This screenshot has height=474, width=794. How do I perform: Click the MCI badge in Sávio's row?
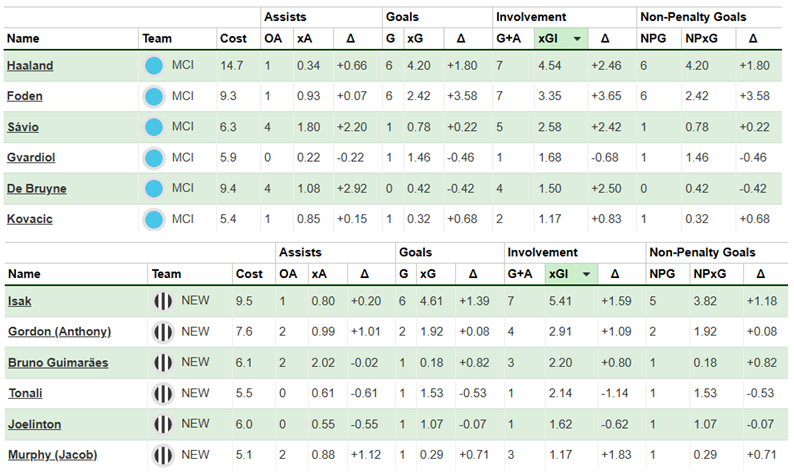pyautogui.click(x=154, y=127)
